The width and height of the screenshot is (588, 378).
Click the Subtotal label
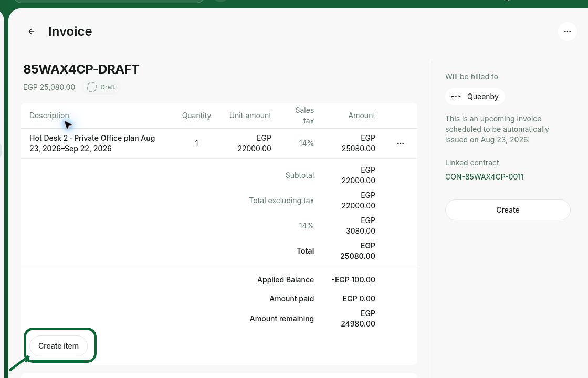click(300, 175)
